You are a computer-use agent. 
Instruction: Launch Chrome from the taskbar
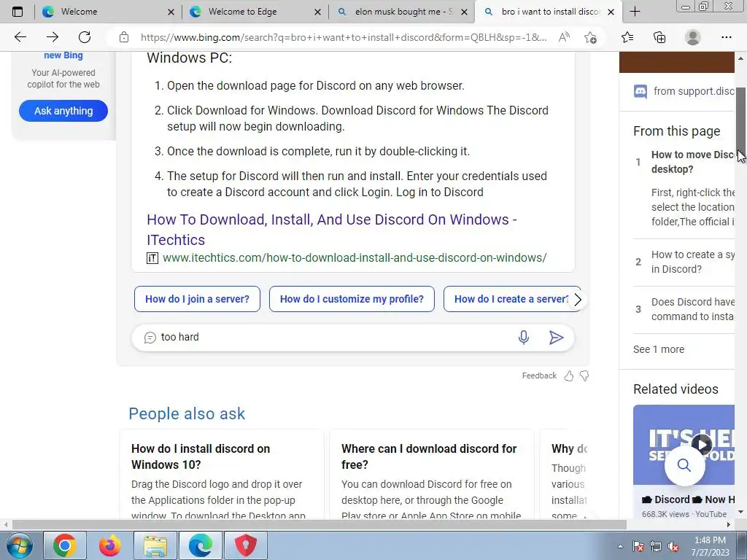pyautogui.click(x=65, y=545)
